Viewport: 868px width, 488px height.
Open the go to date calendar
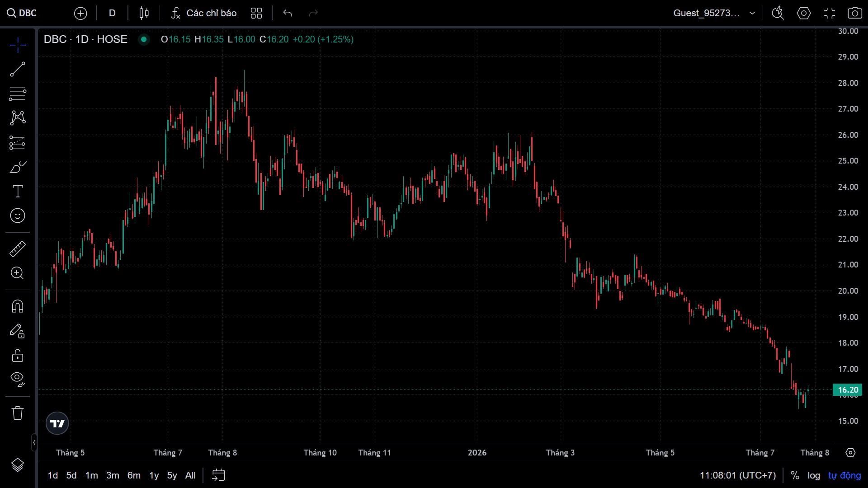218,475
